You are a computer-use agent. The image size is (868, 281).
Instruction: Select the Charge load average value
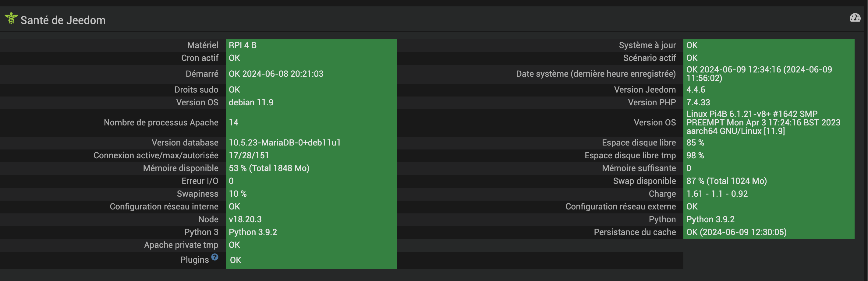pos(717,194)
